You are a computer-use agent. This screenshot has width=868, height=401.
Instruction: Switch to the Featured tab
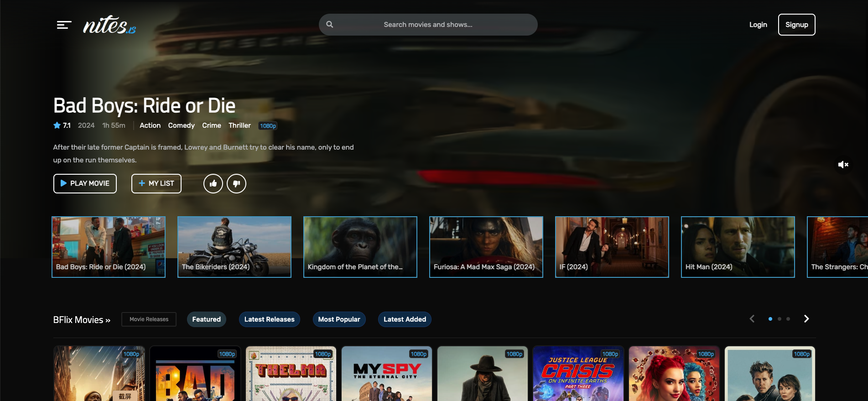206,319
